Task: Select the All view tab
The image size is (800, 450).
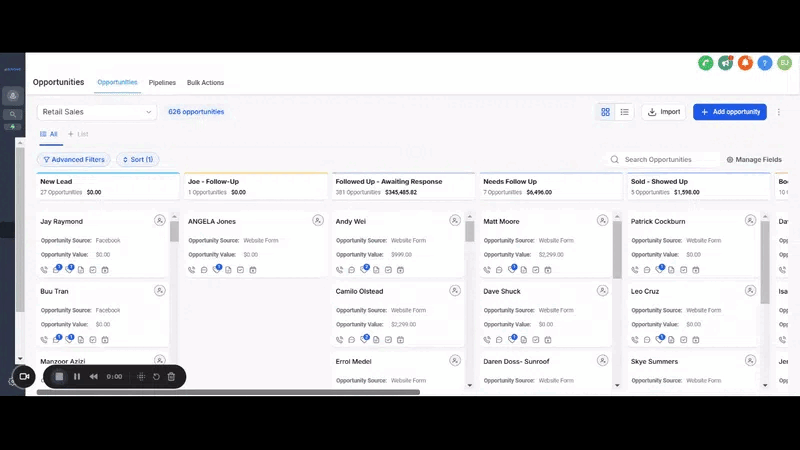Action: 49,134
